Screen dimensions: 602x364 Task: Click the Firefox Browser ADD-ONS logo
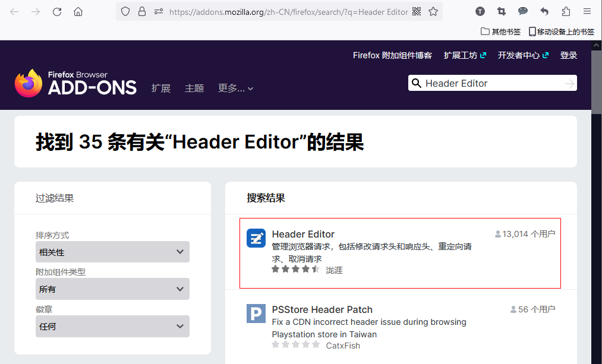tap(75, 83)
